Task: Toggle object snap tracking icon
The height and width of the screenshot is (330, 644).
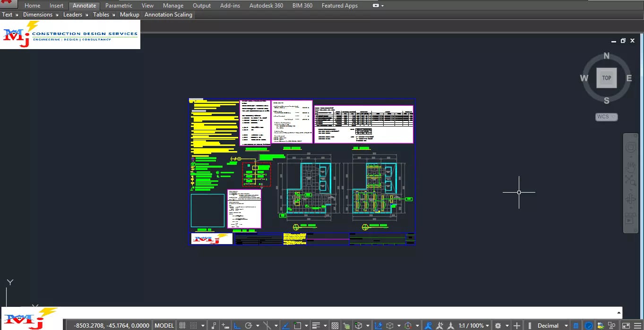Action: (x=286, y=325)
